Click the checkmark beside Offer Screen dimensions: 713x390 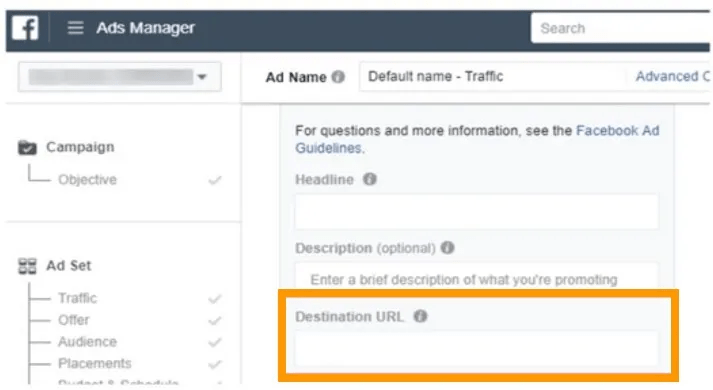[x=215, y=321]
